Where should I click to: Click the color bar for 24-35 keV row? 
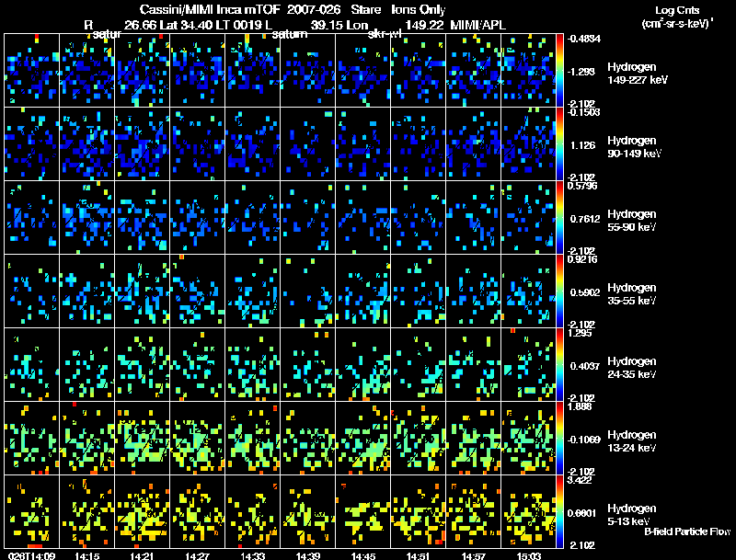coord(559,364)
